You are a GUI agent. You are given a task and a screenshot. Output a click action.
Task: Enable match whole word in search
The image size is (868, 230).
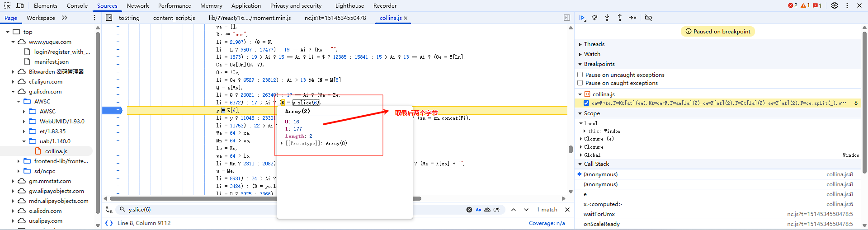point(487,210)
